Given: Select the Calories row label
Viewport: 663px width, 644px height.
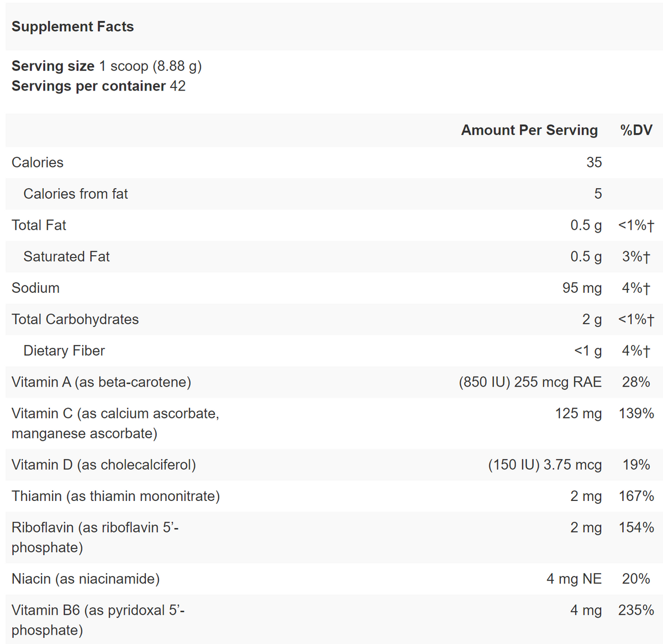Looking at the screenshot, I should click(38, 162).
